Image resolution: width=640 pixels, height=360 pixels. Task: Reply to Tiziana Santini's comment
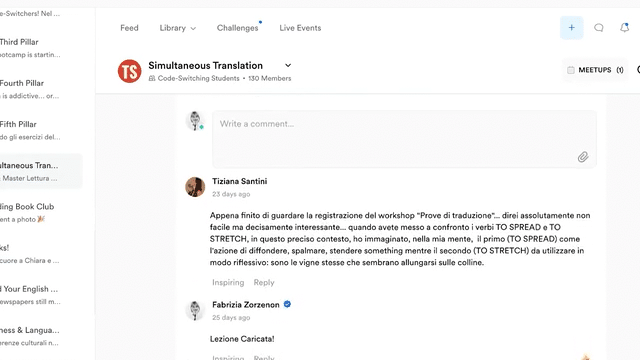pos(264,282)
